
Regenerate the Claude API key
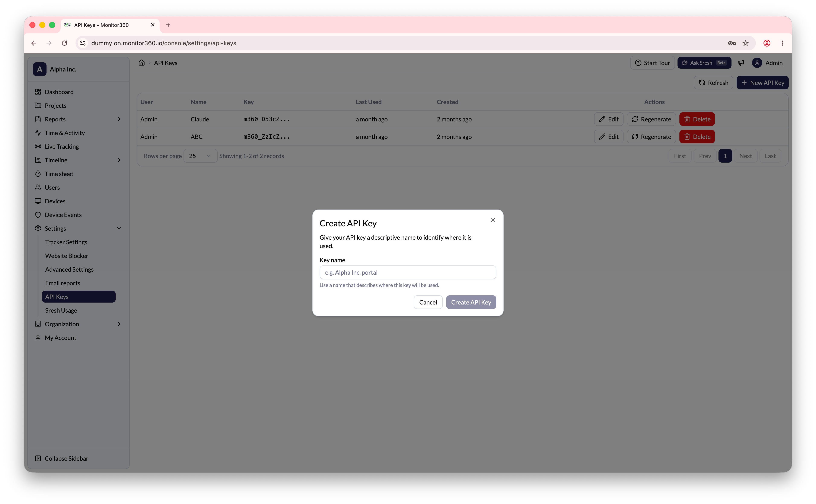[651, 119]
